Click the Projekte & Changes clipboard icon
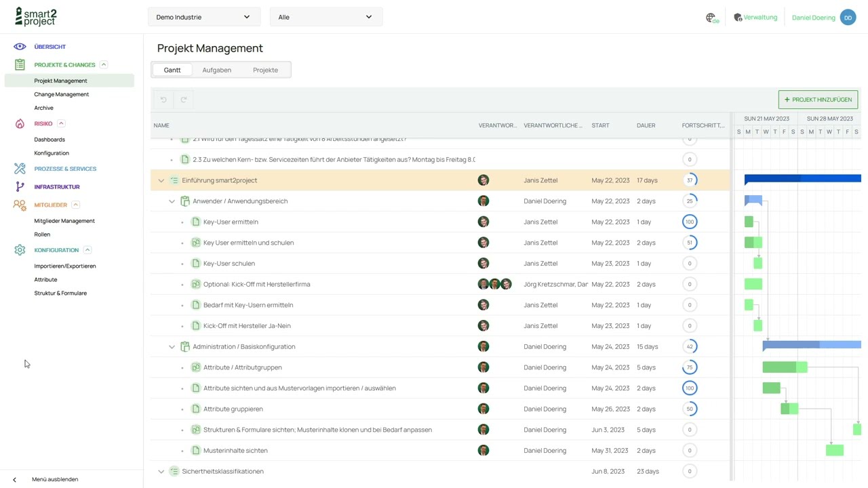Screen dimensions: 868x488 [x=20, y=65]
